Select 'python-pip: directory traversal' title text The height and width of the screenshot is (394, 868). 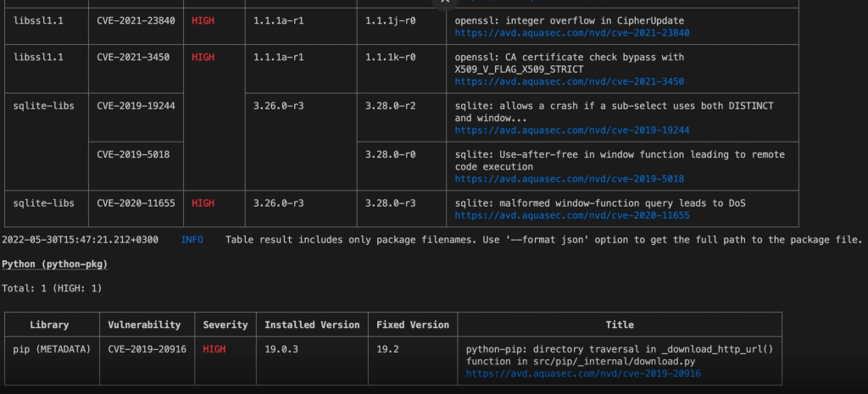click(x=620, y=356)
